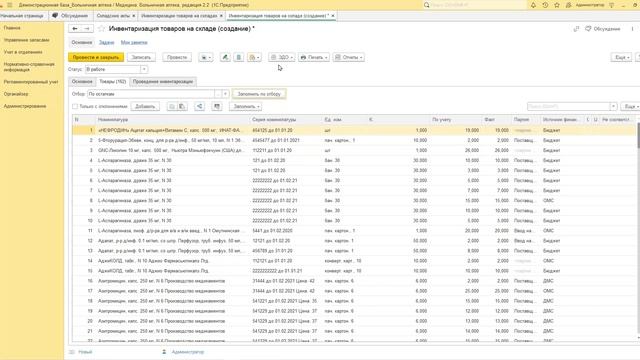Click the copy rows icon
The width and height of the screenshot is (640, 360).
coord(172,107)
